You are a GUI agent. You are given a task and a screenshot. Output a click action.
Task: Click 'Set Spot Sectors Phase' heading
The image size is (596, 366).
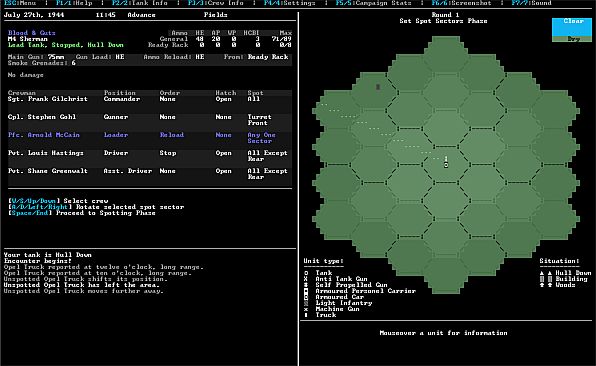point(443,21)
